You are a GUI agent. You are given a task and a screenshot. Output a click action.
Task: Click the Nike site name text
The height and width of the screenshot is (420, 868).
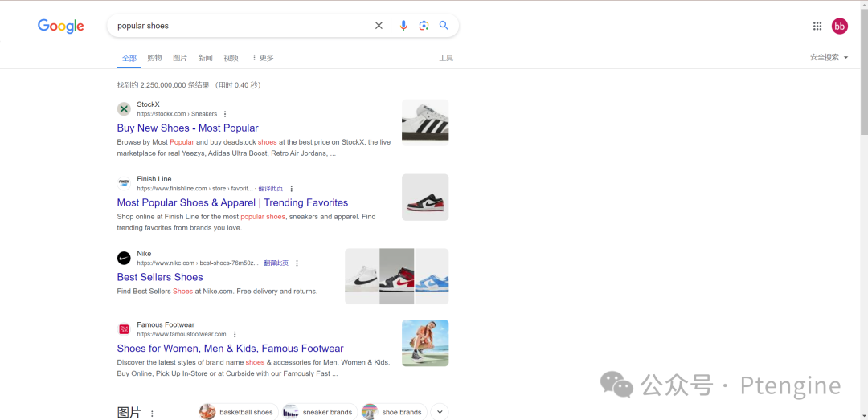[144, 254]
